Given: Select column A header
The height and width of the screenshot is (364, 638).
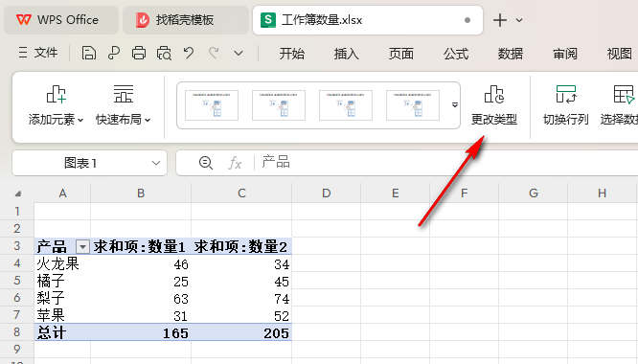Looking at the screenshot, I should [62, 193].
